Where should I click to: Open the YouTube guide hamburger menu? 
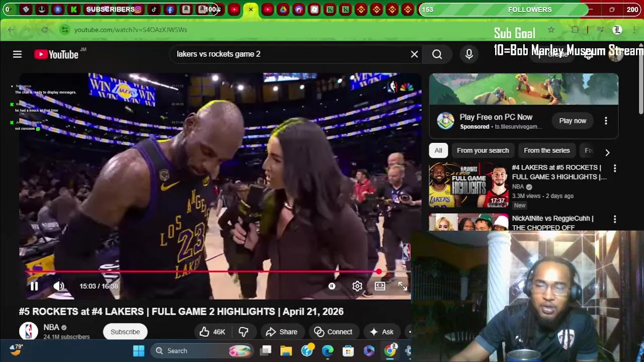17,54
